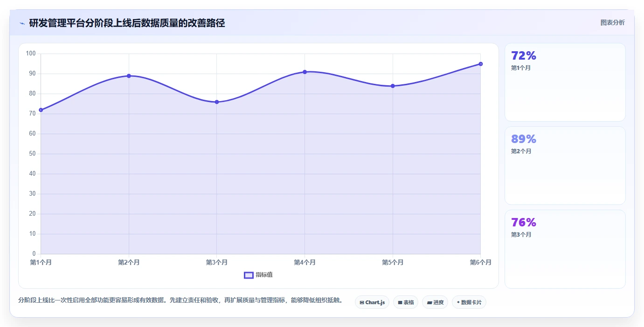Click the 第1个月 data point on chart
The width and height of the screenshot is (644, 327).
pyautogui.click(x=41, y=110)
